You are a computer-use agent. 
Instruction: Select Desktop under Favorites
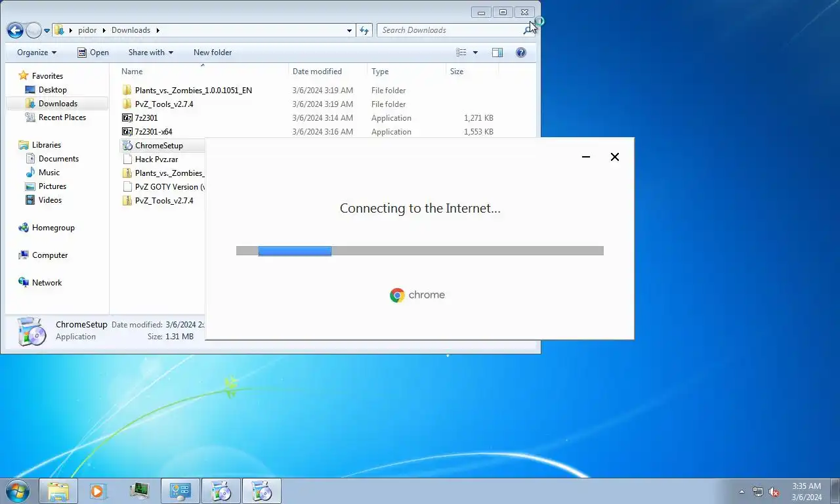click(52, 90)
